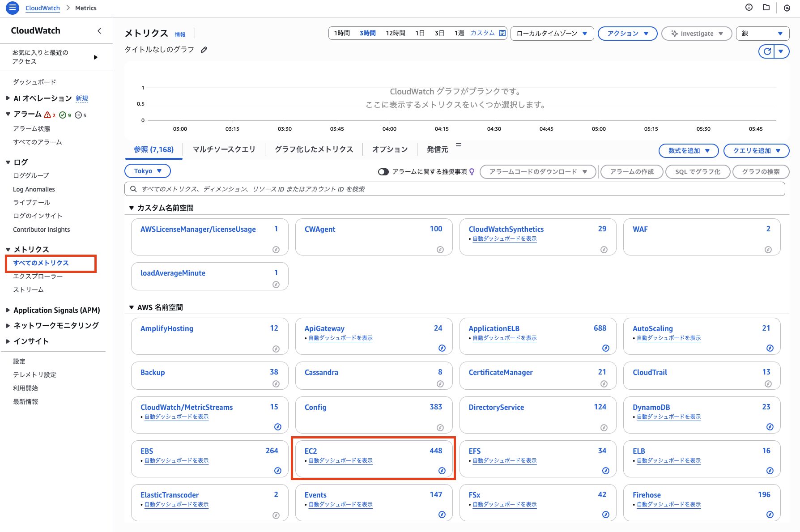Click the CloudWatch breadcrumb link

click(x=43, y=8)
